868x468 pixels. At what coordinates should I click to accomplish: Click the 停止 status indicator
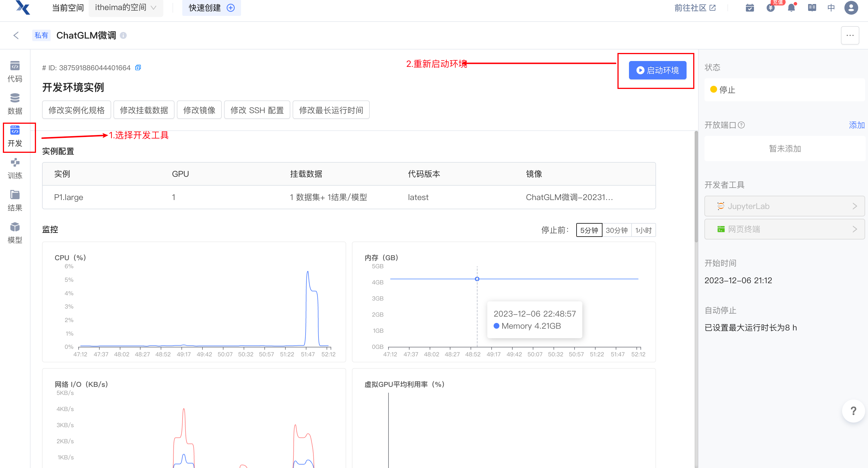[x=723, y=90]
